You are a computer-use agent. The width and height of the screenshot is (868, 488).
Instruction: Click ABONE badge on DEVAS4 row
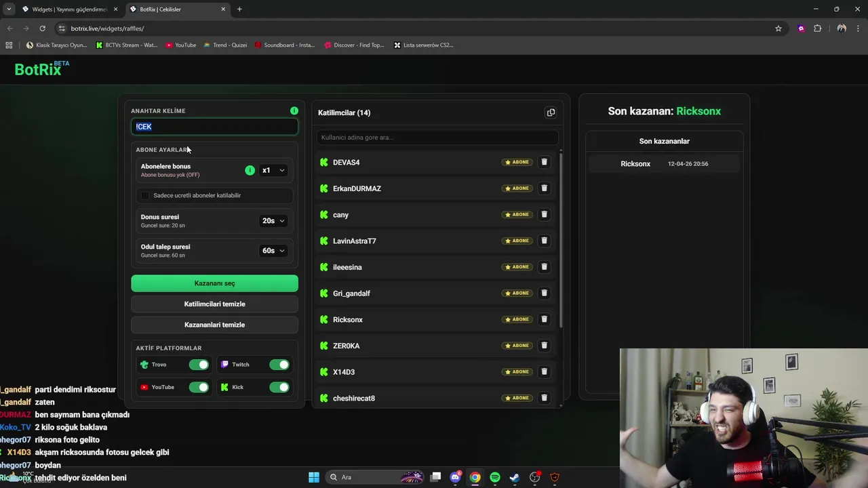517,162
